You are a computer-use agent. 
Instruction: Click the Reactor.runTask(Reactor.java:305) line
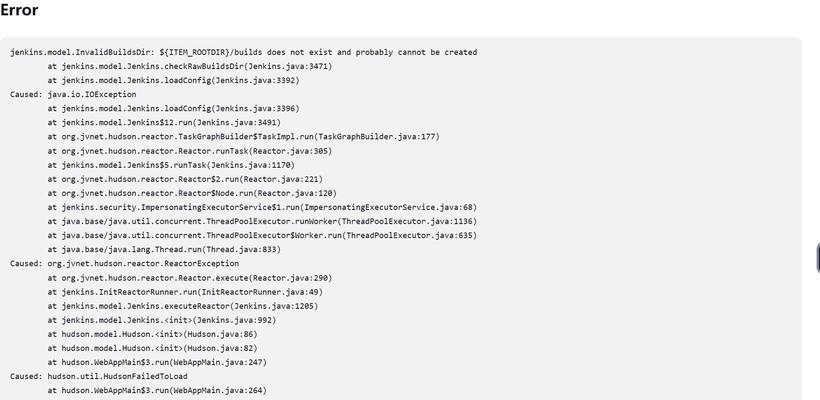190,151
